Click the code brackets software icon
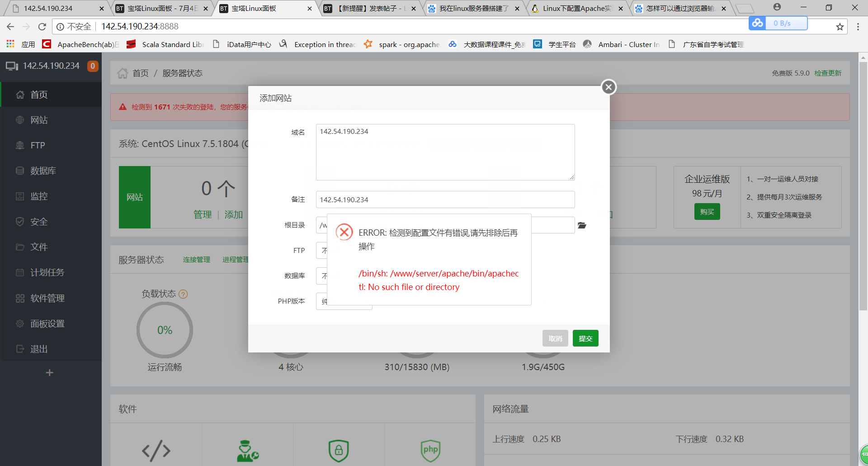This screenshot has width=868, height=466. (156, 451)
